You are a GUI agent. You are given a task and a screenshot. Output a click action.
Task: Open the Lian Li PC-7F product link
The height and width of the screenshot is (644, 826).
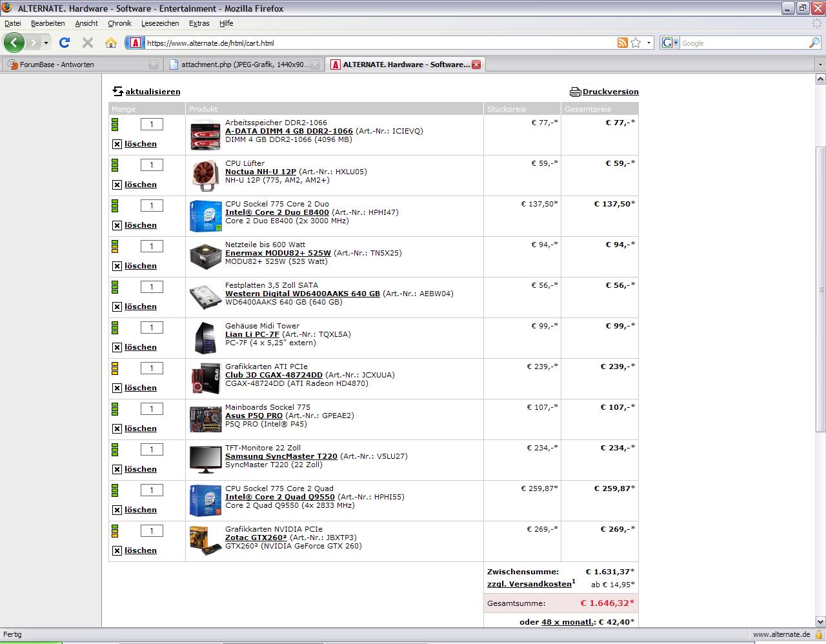[x=252, y=334]
